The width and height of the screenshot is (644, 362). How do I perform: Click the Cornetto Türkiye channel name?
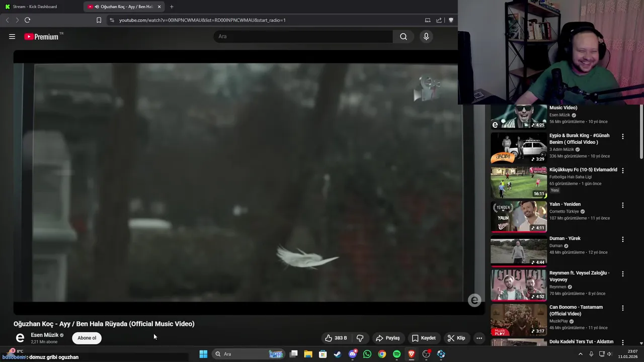coord(564,212)
